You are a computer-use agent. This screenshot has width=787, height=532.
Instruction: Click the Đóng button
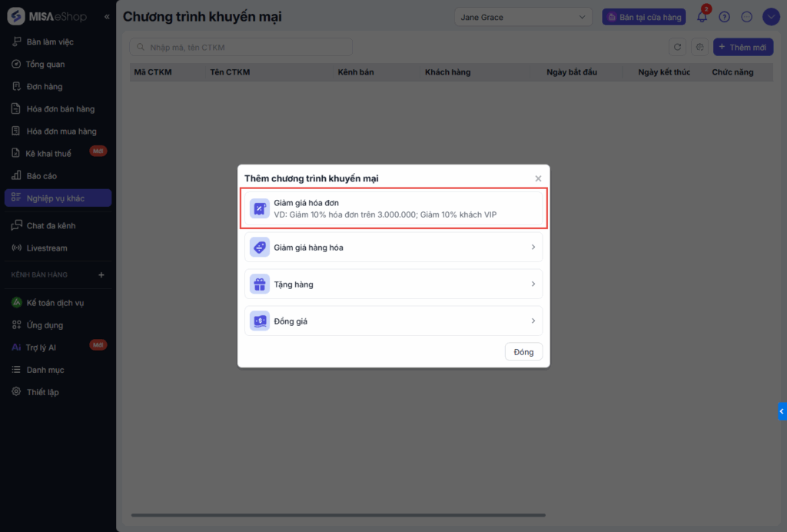pos(523,352)
